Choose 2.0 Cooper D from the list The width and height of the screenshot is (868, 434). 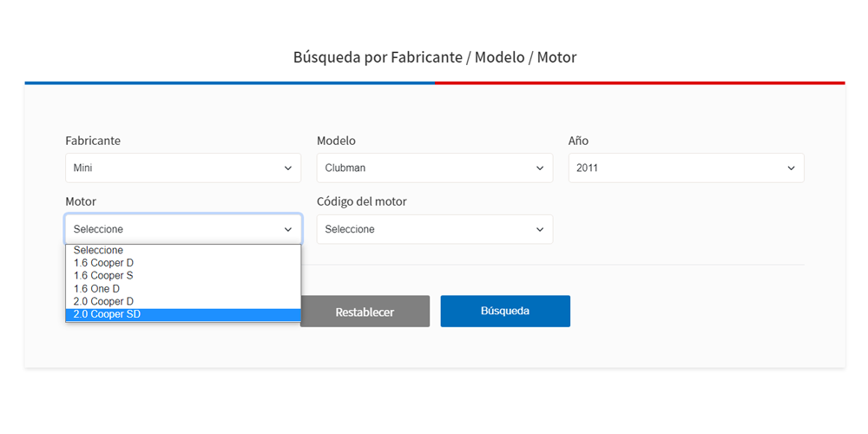point(183,302)
